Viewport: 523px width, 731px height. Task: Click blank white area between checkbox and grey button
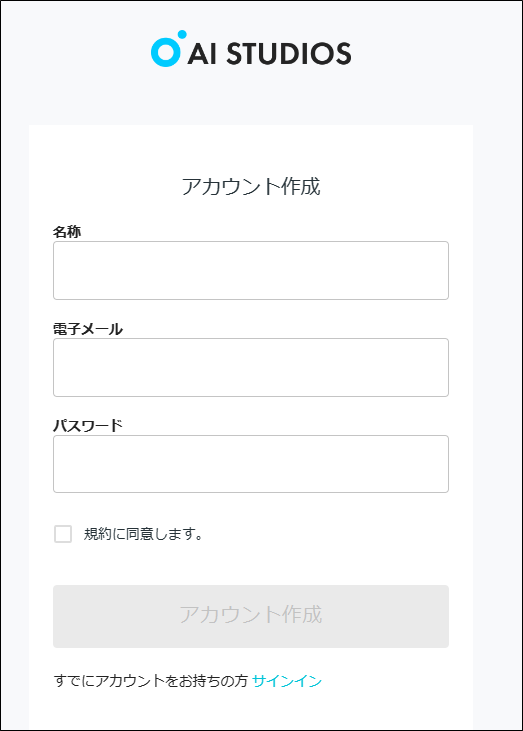click(251, 564)
